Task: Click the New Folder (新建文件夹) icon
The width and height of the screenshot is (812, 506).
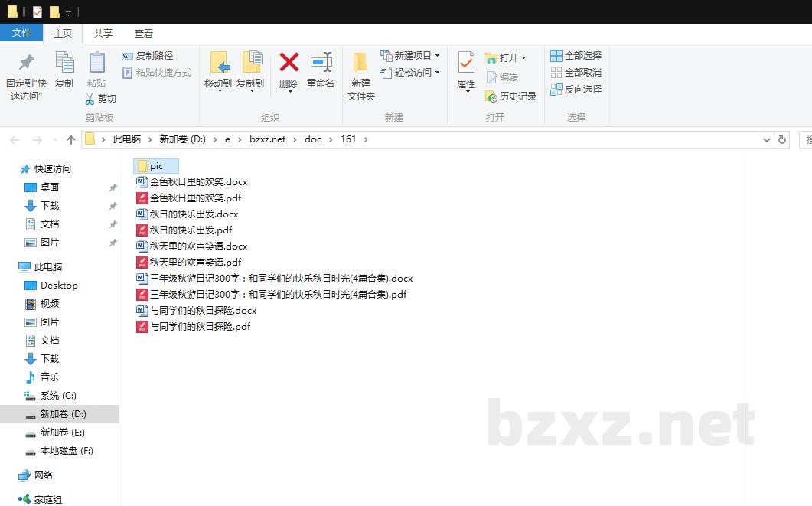Action: click(x=360, y=63)
